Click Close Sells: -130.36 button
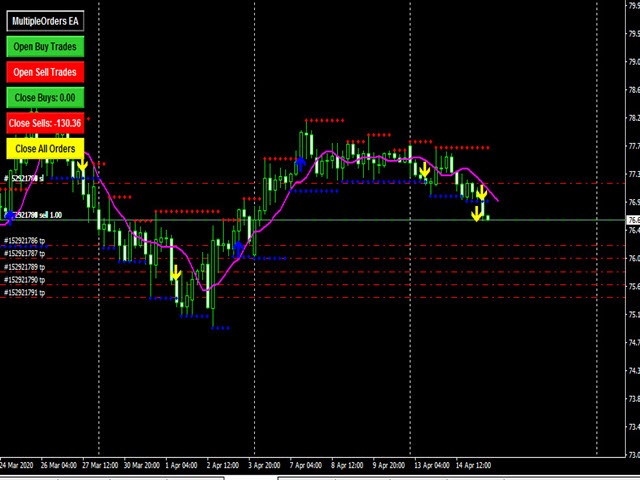 pos(45,123)
